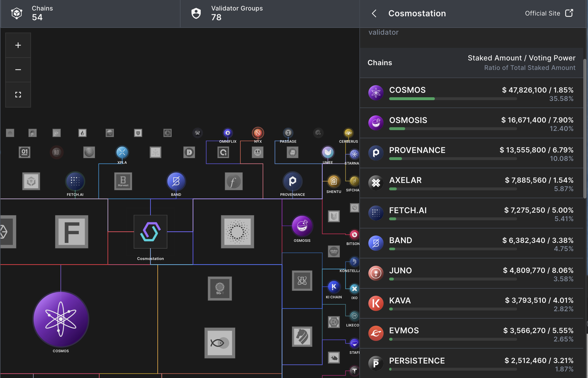The width and height of the screenshot is (588, 378).
Task: Click the Cosmostation validator logo on the map
Action: pyautogui.click(x=150, y=232)
